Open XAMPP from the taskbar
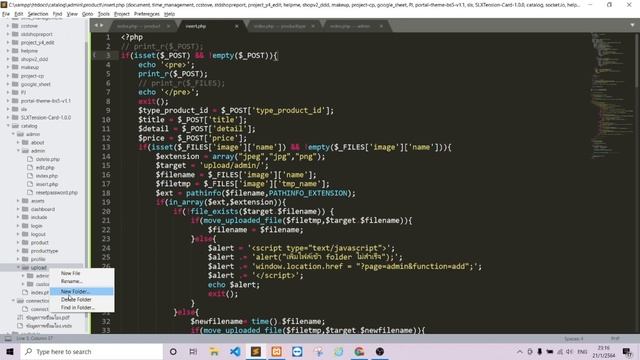 [276, 351]
